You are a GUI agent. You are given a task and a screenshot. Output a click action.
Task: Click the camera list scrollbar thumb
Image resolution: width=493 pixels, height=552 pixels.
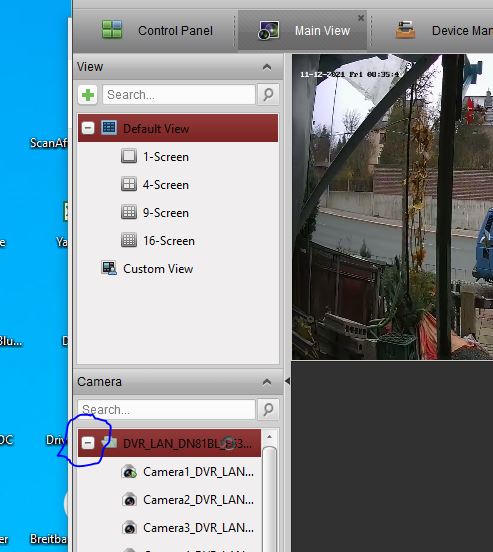[270, 498]
